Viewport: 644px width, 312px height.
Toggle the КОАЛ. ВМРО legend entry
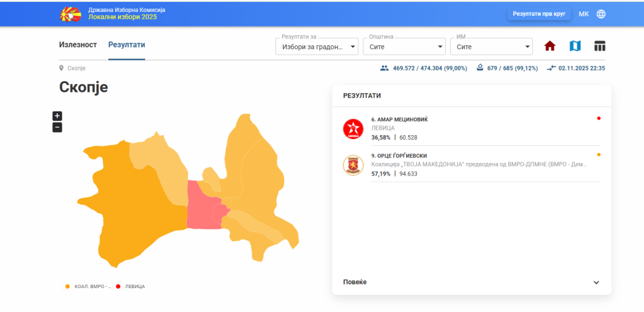coord(88,286)
